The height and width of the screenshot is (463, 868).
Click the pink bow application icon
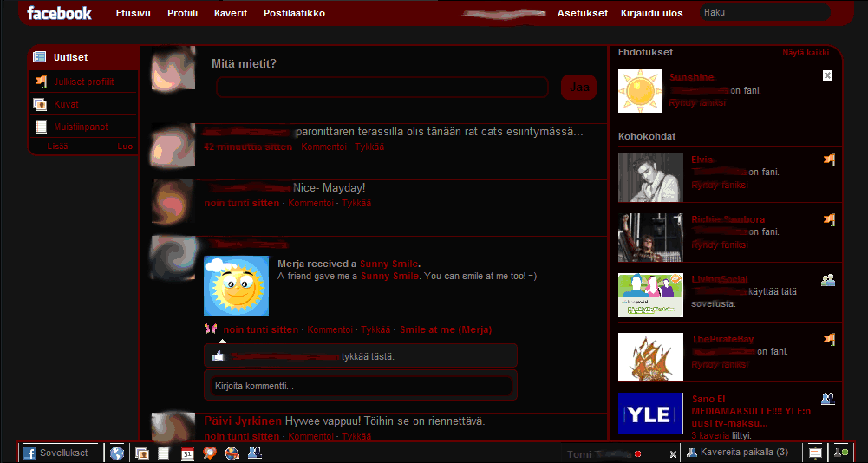[x=211, y=328]
